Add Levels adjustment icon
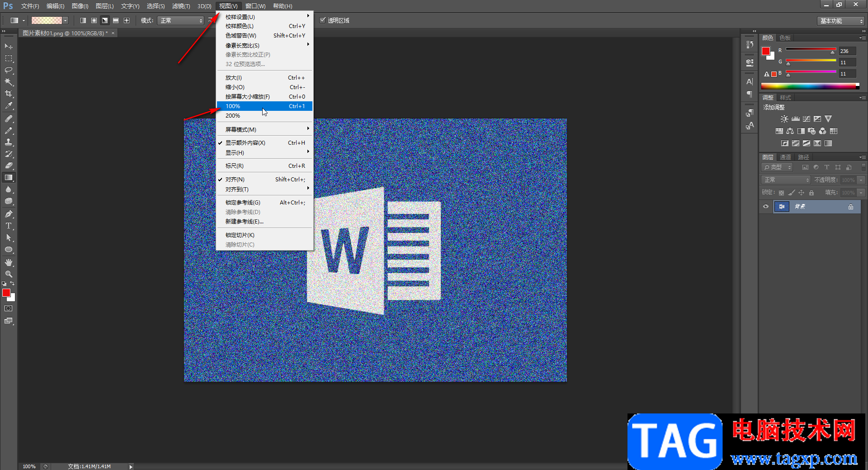Viewport: 868px width, 470px height. (x=796, y=119)
